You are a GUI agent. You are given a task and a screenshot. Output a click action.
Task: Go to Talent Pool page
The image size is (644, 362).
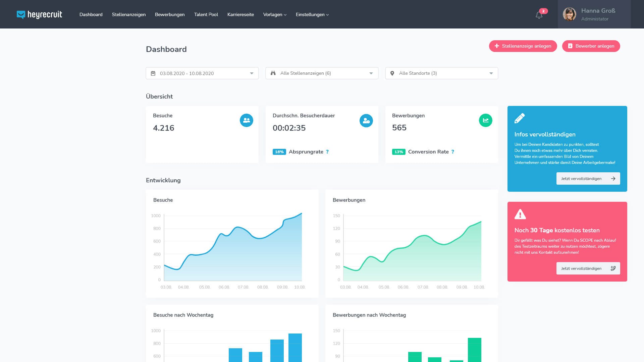tap(206, 14)
